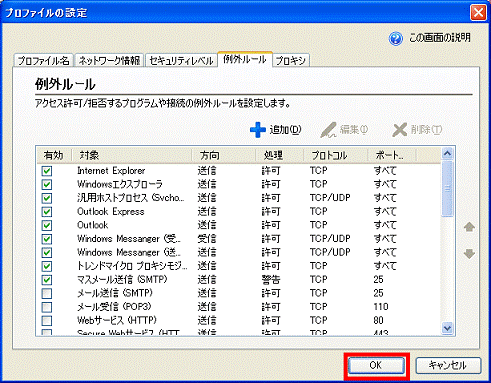The image size is (491, 383).
Task: Click the 削除 delete button label
Action: point(426,130)
